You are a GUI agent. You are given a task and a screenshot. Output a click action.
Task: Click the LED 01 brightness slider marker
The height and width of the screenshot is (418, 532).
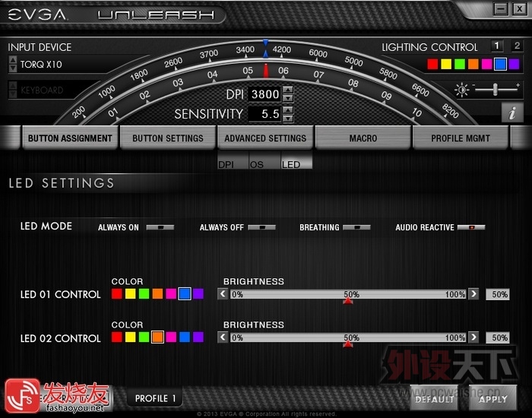[348, 301]
